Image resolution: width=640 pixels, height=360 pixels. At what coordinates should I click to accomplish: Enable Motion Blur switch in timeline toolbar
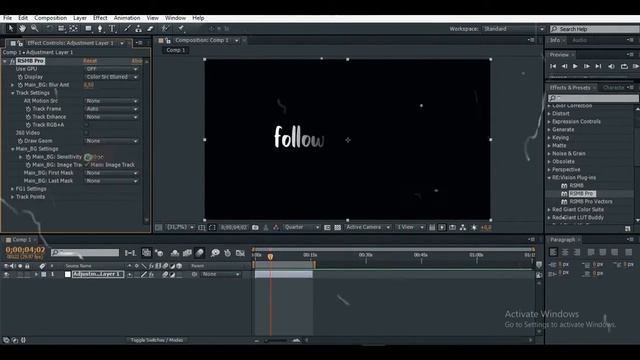[199, 253]
